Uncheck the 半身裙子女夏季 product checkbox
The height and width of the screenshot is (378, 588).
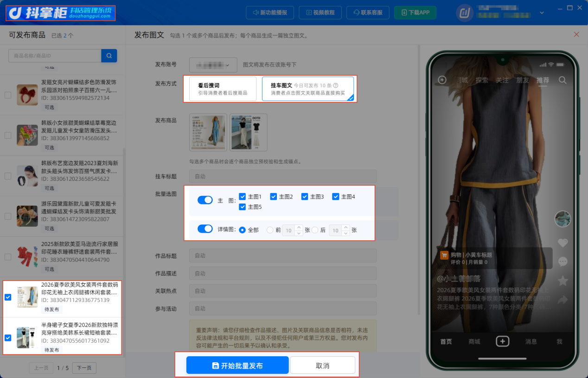[x=8, y=338]
